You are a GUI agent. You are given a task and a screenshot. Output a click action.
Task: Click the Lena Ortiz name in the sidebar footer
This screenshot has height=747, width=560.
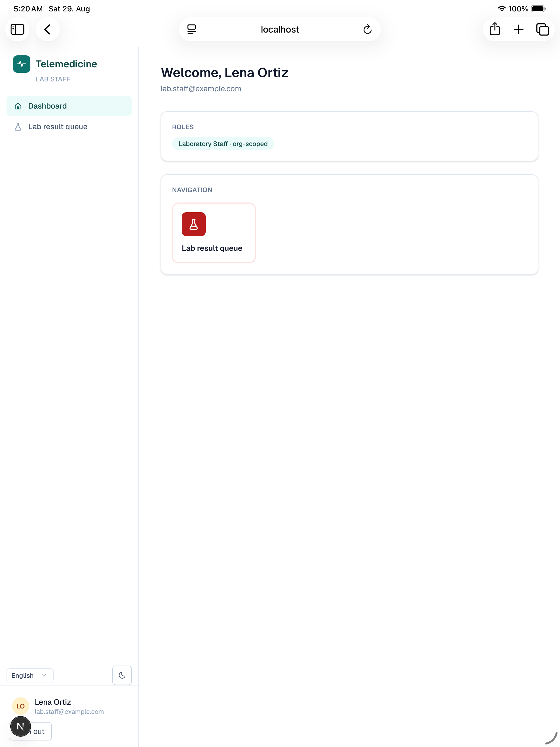coord(53,702)
